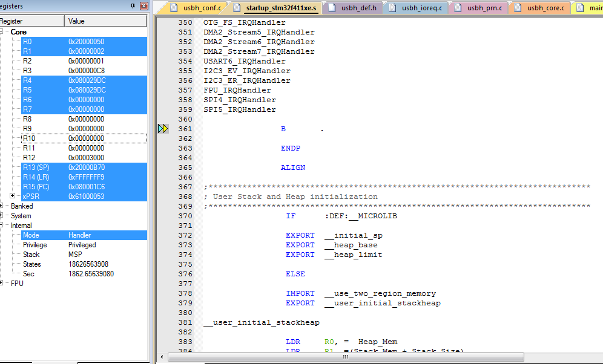Screen dimensions: 603x364
Task: Click __heap_limit on line 374
Action: pos(354,255)
